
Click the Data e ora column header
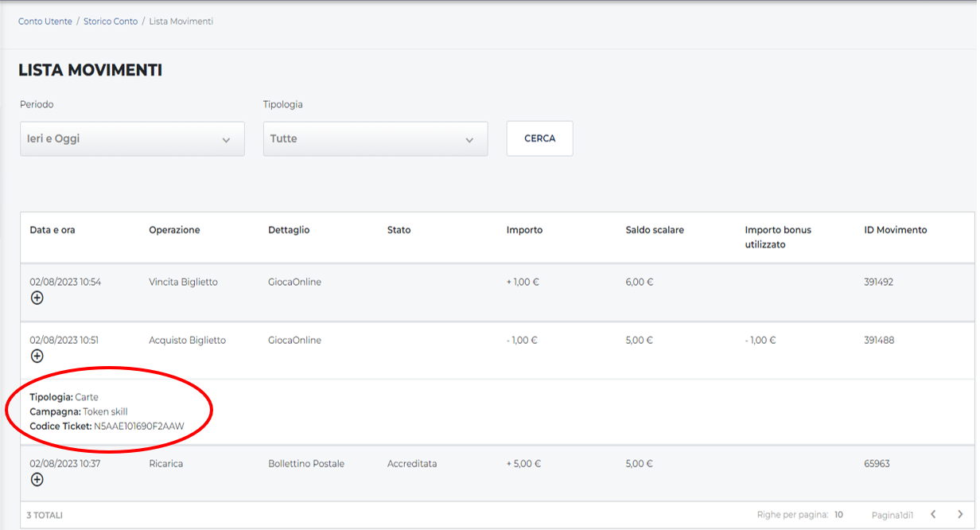tap(52, 230)
